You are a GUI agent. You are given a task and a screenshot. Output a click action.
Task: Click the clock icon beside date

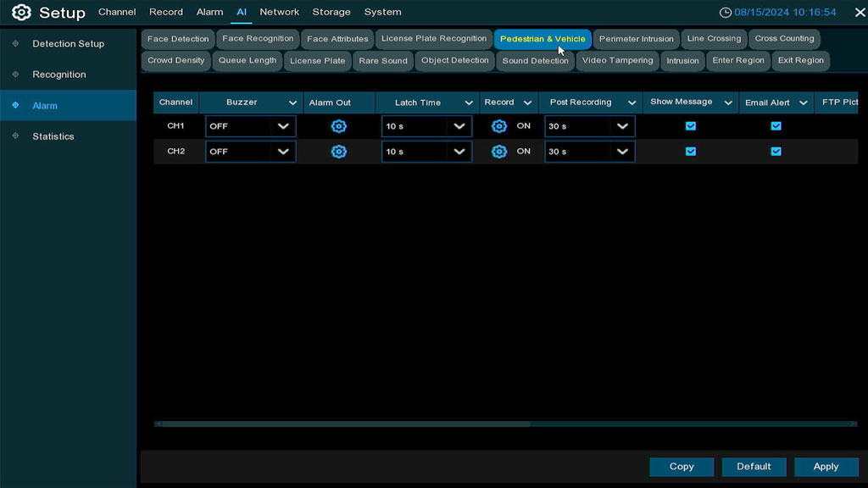[x=725, y=13]
